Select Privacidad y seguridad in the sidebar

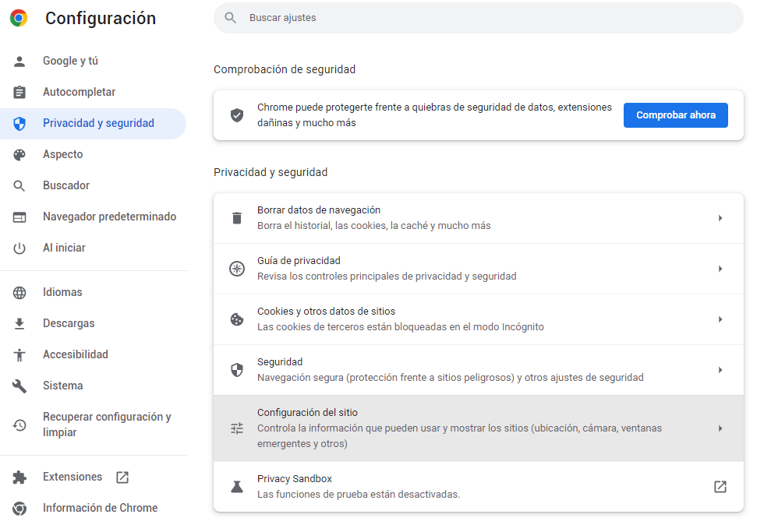tap(93, 124)
